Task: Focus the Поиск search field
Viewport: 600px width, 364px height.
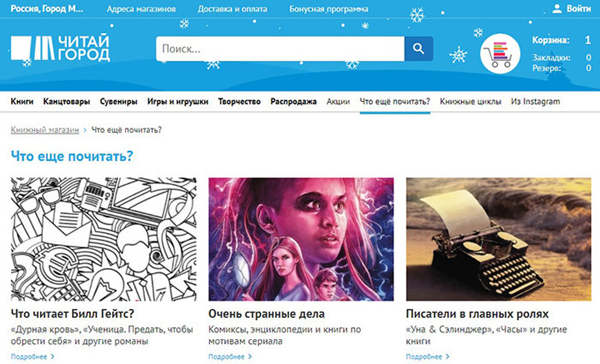Action: (x=280, y=49)
